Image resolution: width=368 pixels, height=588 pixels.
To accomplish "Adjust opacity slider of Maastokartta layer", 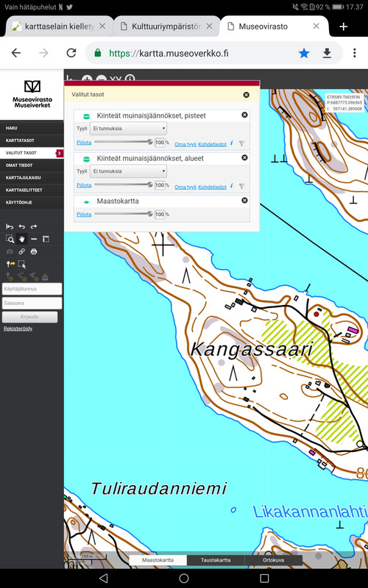I will pos(124,214).
